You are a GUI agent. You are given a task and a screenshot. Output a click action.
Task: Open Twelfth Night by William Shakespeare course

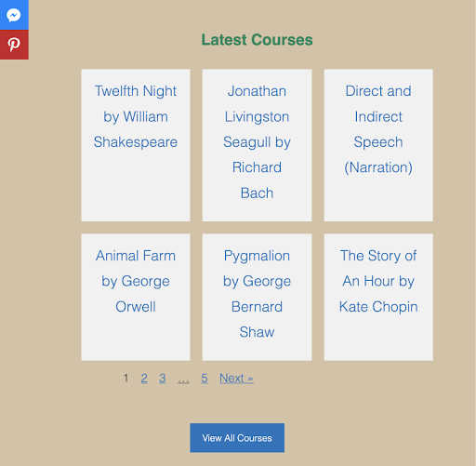pyautogui.click(x=136, y=116)
